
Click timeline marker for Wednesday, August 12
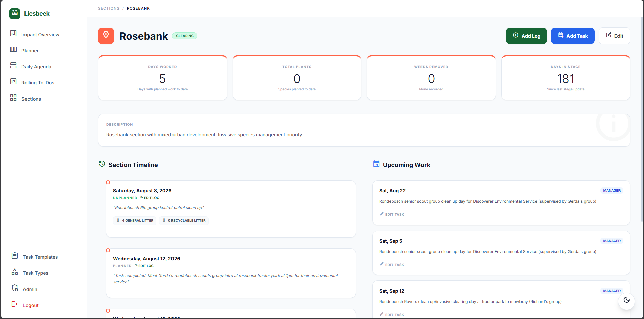[108, 250]
